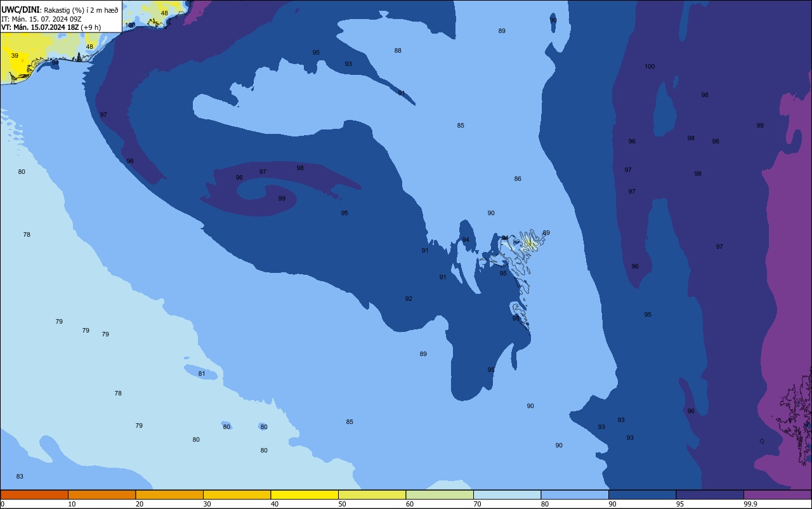Click the 'IT: Mán. 15. 07. 2024 09Z' line

(x=41, y=19)
